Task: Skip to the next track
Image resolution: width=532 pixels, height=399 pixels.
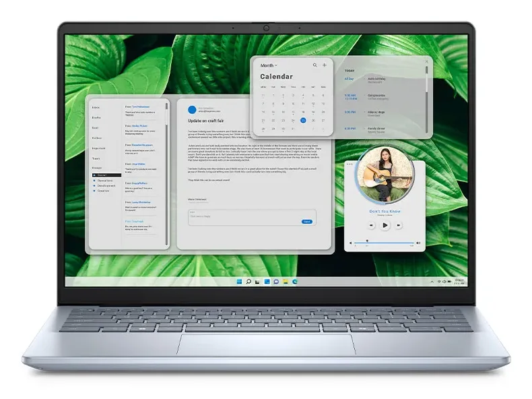Action: point(399,225)
